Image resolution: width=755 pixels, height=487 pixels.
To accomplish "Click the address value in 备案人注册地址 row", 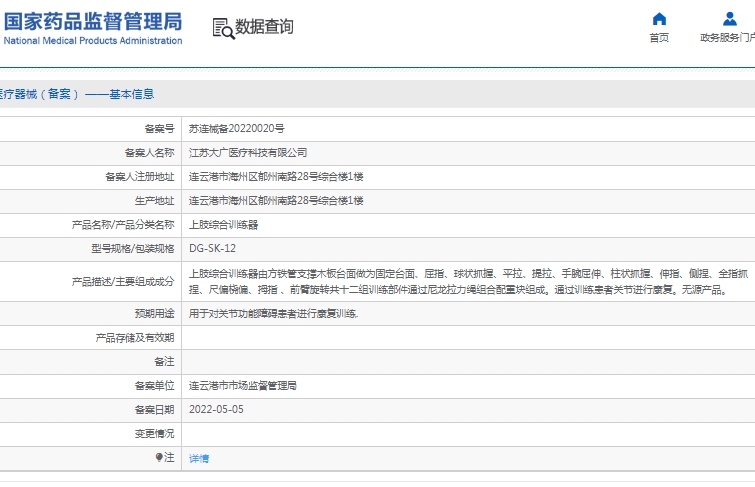I will pyautogui.click(x=276, y=177).
